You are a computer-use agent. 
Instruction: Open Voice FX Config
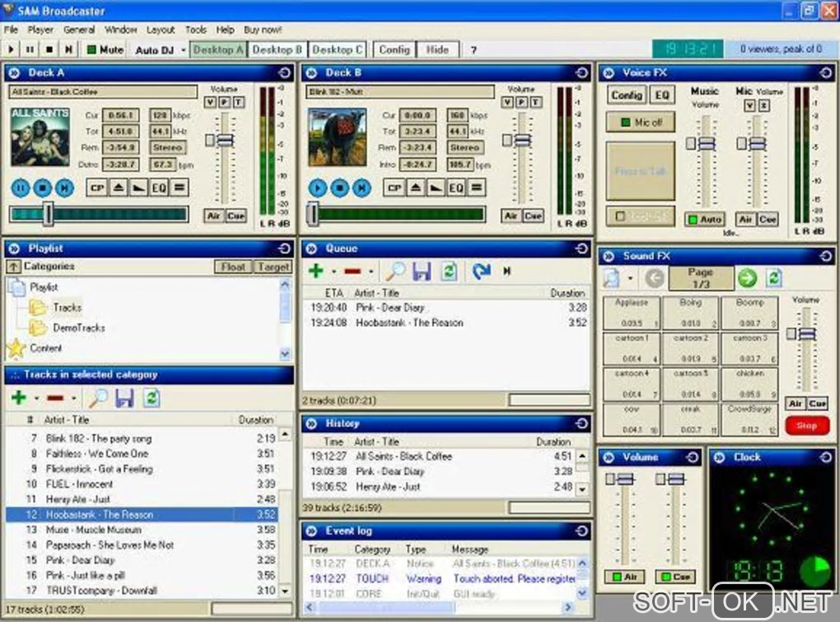pos(626,96)
